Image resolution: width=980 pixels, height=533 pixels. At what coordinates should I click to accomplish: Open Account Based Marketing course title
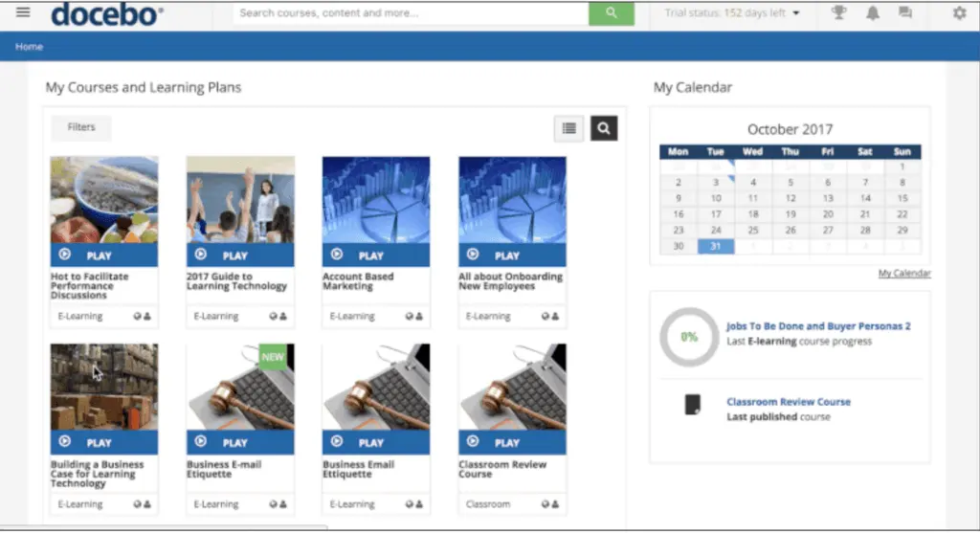tap(358, 281)
